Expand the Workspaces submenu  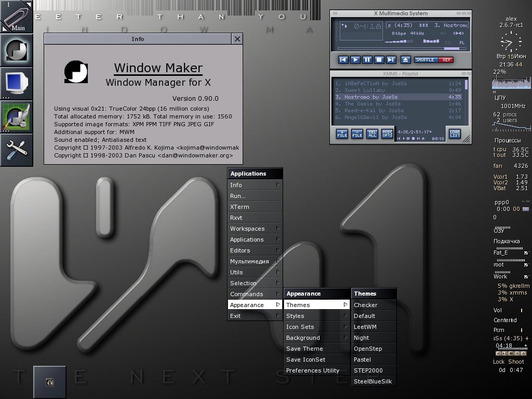point(255,229)
